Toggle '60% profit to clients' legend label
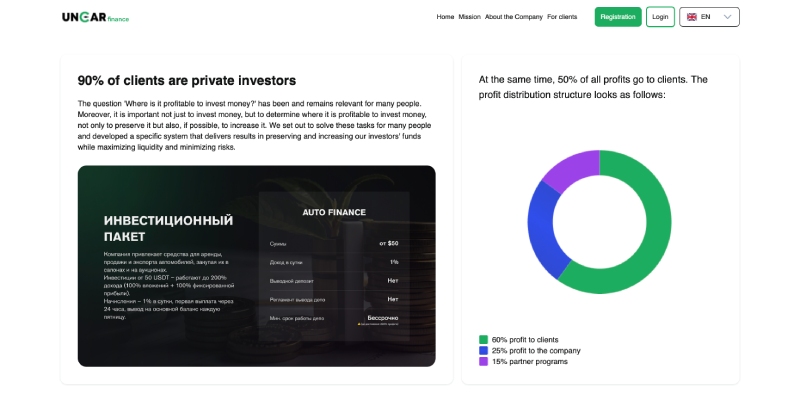This screenshot has height=412, width=800. pyautogui.click(x=525, y=340)
